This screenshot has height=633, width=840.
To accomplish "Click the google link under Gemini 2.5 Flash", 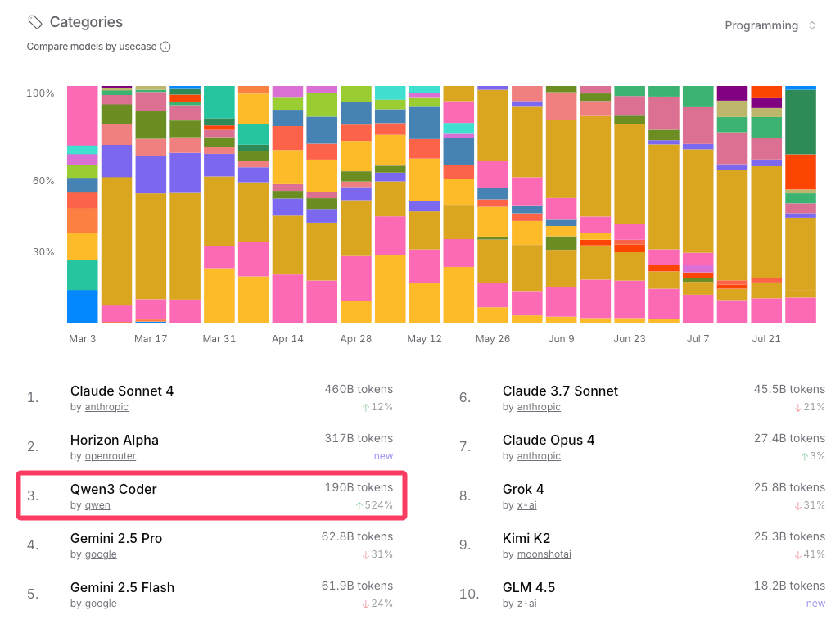I will (x=101, y=604).
